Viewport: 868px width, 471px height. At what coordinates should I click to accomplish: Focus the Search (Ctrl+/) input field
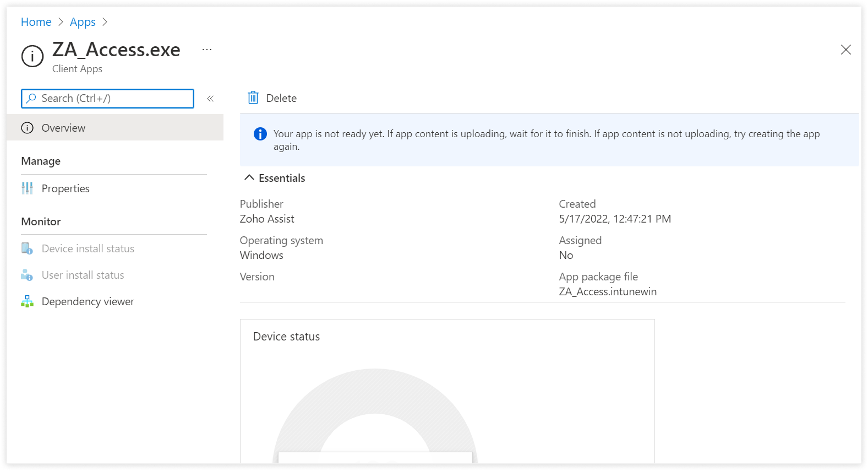pyautogui.click(x=116, y=98)
